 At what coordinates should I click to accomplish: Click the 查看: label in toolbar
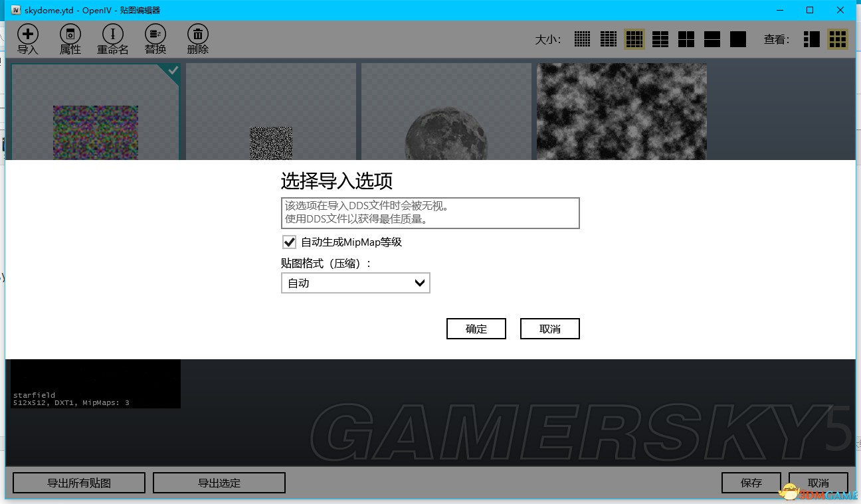777,39
